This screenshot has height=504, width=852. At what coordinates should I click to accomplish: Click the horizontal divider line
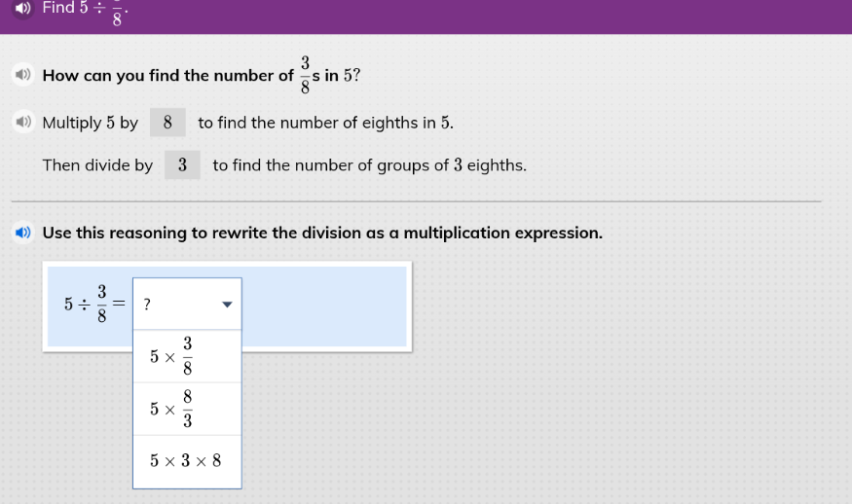click(x=416, y=201)
